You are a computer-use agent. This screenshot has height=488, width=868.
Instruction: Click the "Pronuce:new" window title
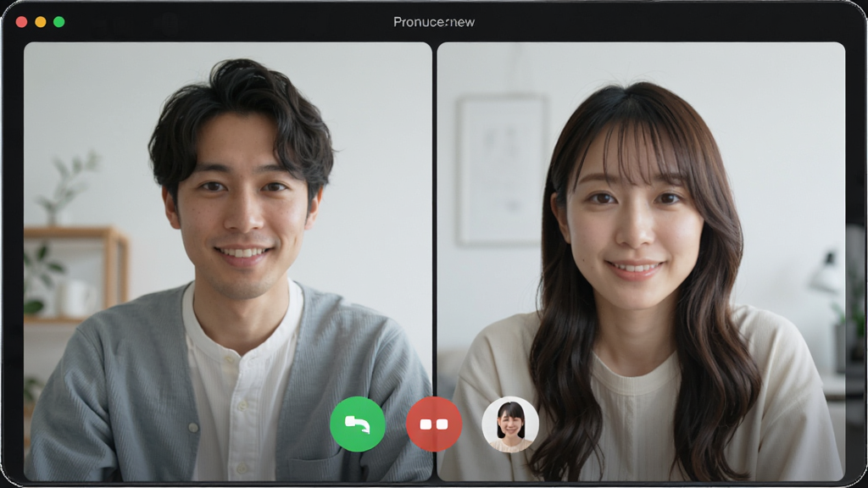click(434, 22)
